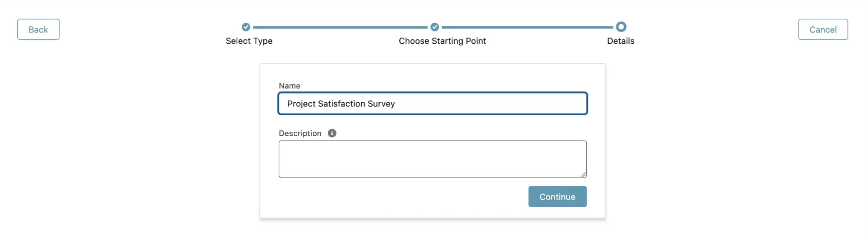Screen dimensions: 868x238
Task: Go back using the Back button
Action: (38, 29)
